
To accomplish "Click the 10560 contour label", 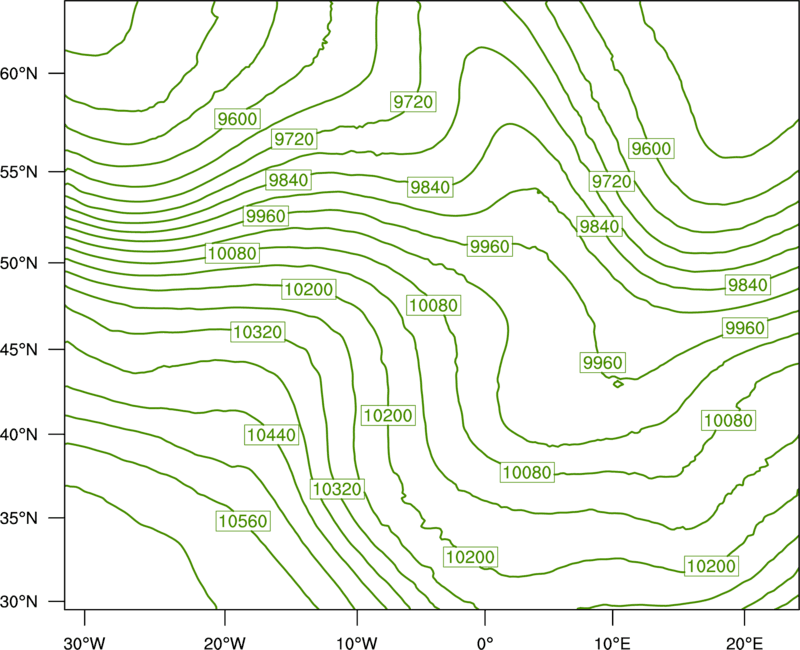I will (x=243, y=521).
